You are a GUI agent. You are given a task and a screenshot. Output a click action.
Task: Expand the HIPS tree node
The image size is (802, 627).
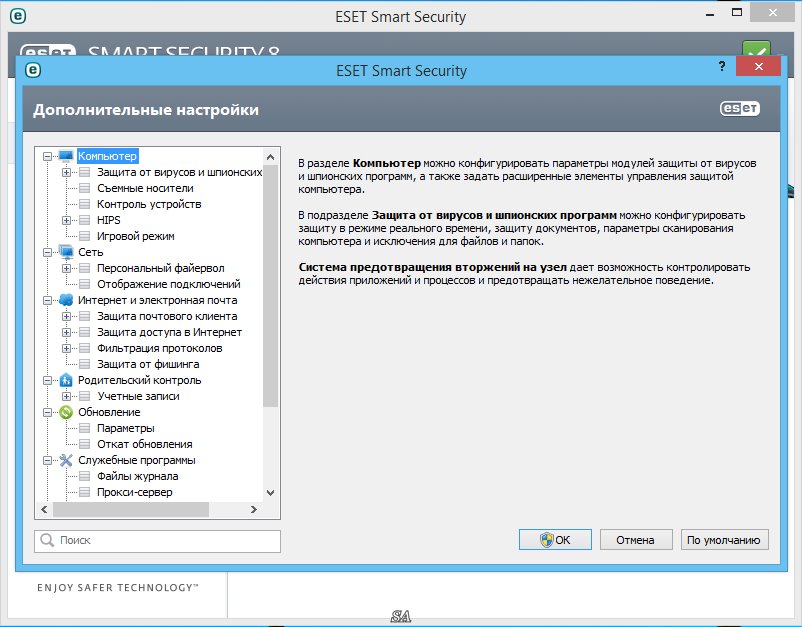pos(66,220)
